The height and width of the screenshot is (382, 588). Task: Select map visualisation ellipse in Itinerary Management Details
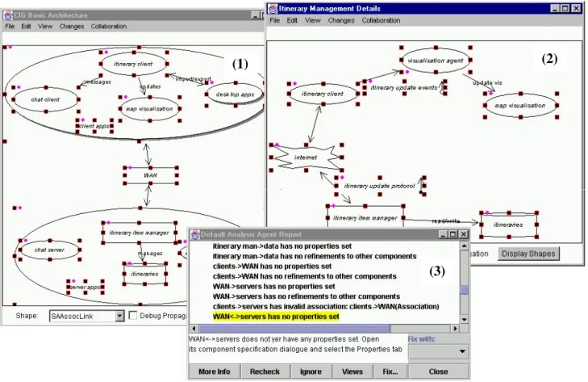click(520, 106)
